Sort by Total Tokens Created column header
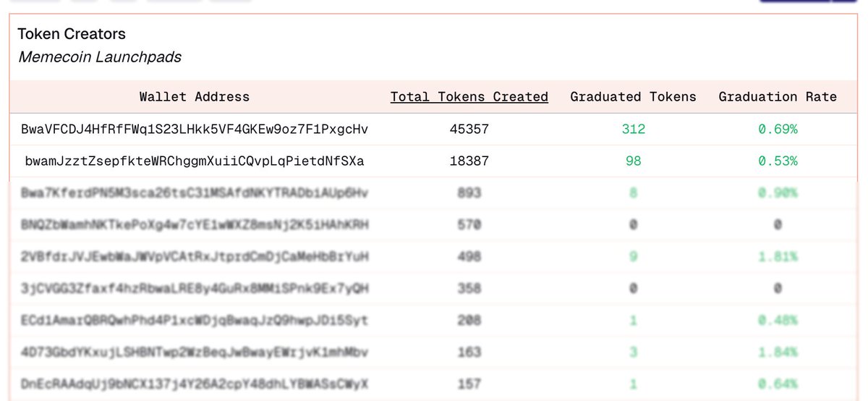 pos(469,97)
